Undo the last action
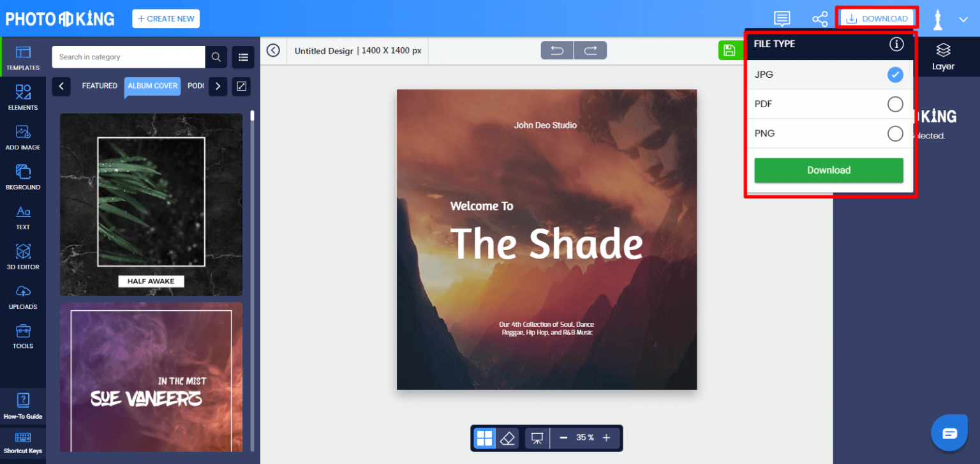The image size is (980, 464). (556, 50)
